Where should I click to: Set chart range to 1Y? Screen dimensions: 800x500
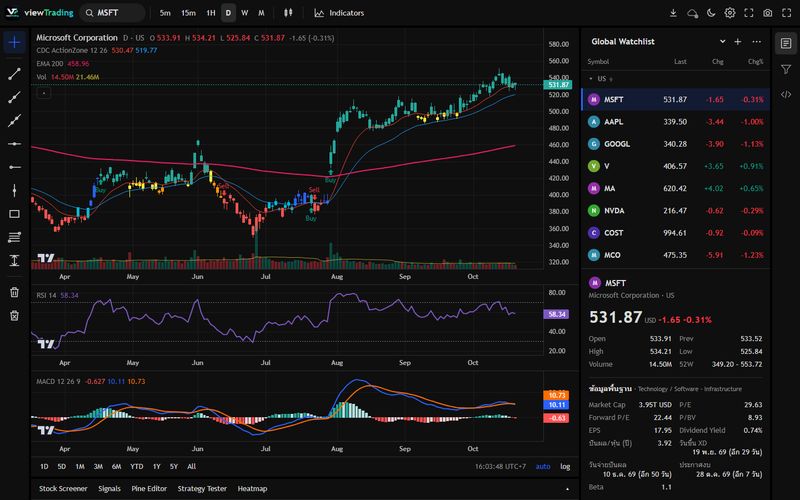tap(157, 466)
